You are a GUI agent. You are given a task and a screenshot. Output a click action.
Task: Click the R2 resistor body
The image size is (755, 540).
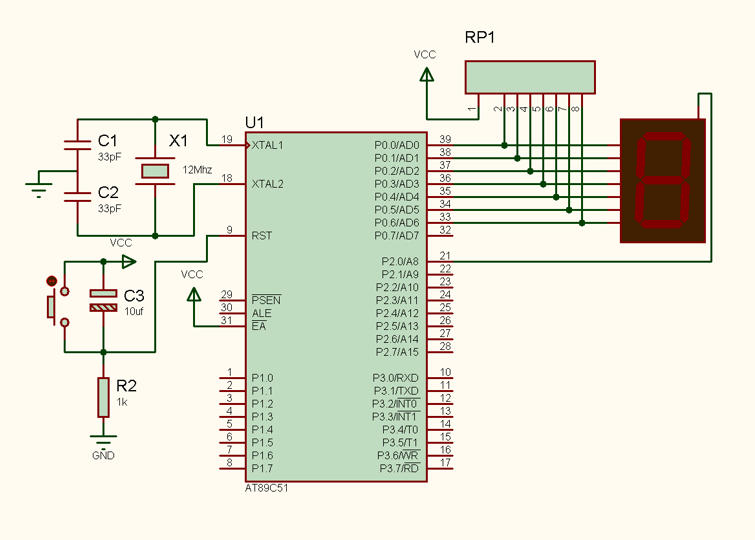point(103,397)
